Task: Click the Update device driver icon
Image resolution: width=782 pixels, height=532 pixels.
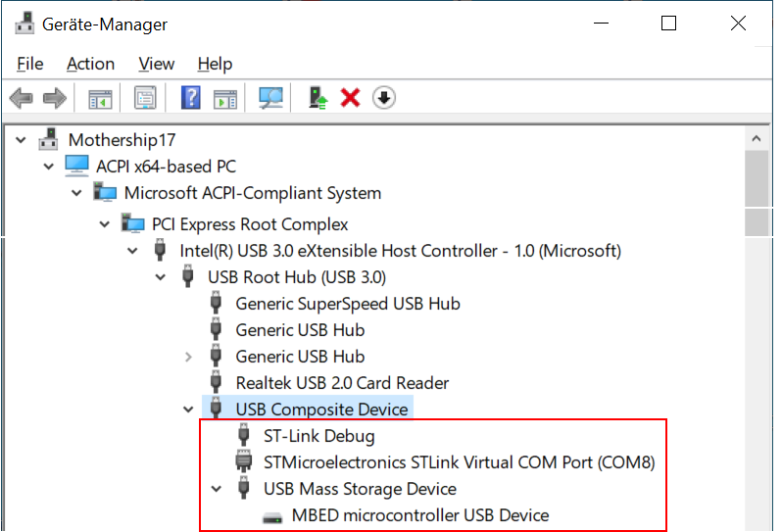Action: 318,98
